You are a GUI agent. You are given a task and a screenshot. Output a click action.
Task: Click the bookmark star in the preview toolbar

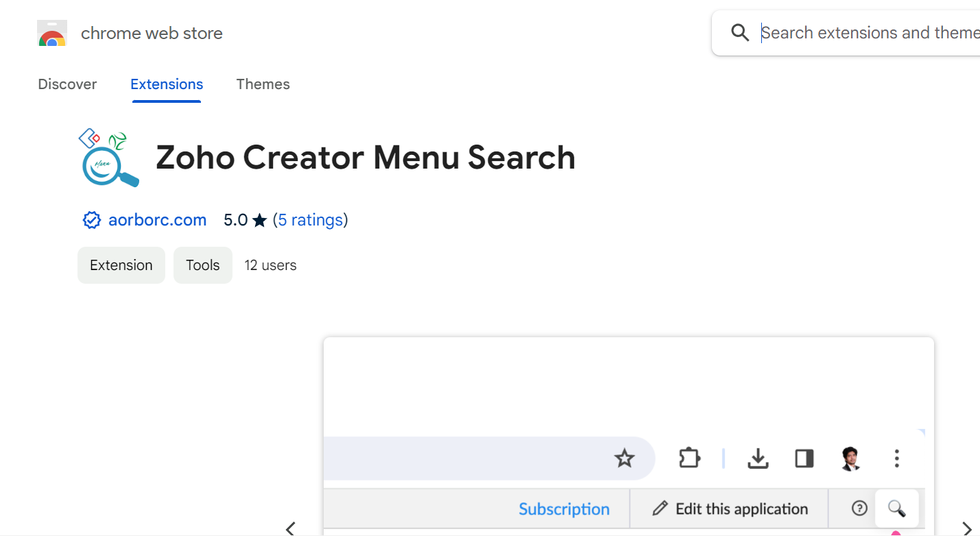pos(624,459)
